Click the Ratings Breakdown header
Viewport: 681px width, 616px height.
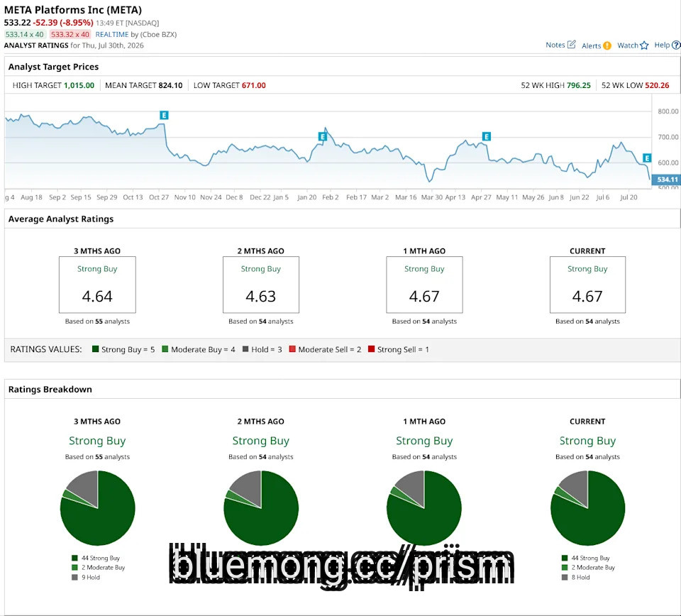coord(50,389)
